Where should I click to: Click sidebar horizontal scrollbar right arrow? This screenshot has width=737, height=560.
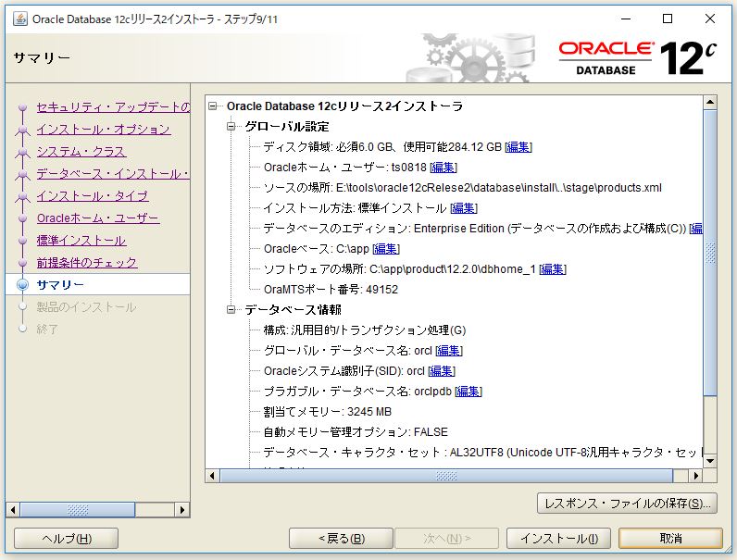182,510
